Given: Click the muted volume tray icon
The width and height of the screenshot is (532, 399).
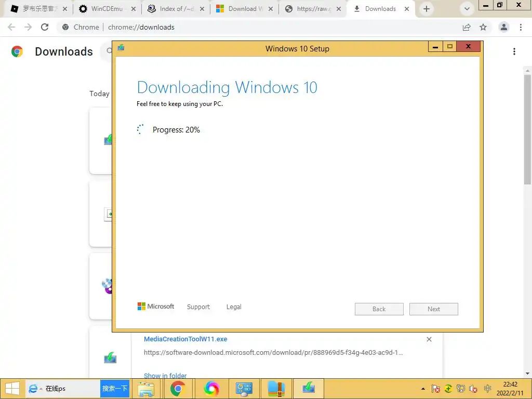Looking at the screenshot, I should (473, 389).
